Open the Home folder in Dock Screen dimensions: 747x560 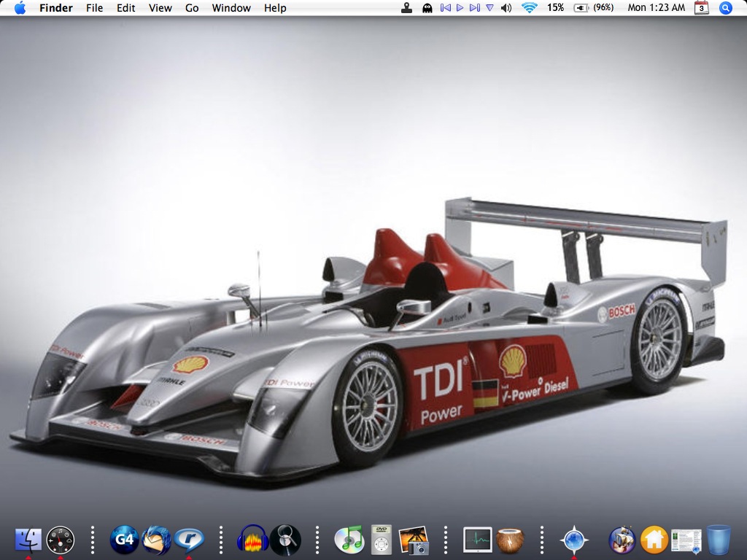click(654, 540)
